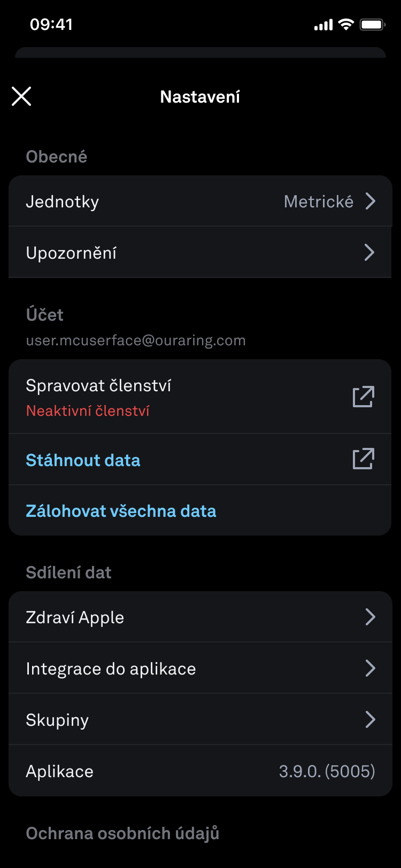Expand the Jednotky chevron arrow
The height and width of the screenshot is (868, 401).
coord(370,201)
